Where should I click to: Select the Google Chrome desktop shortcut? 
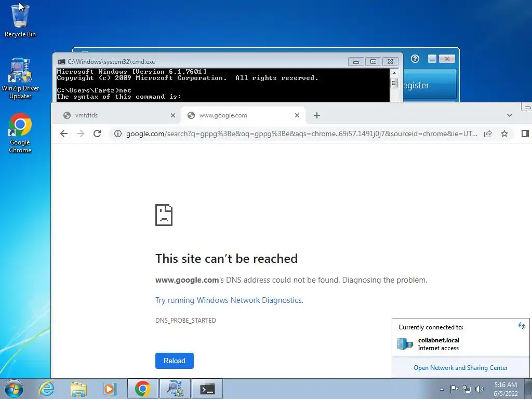[x=20, y=133]
